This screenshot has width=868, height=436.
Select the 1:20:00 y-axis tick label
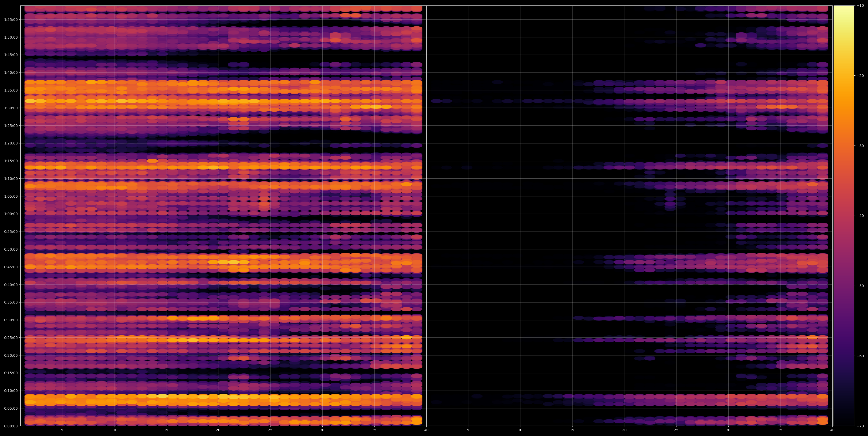11,143
